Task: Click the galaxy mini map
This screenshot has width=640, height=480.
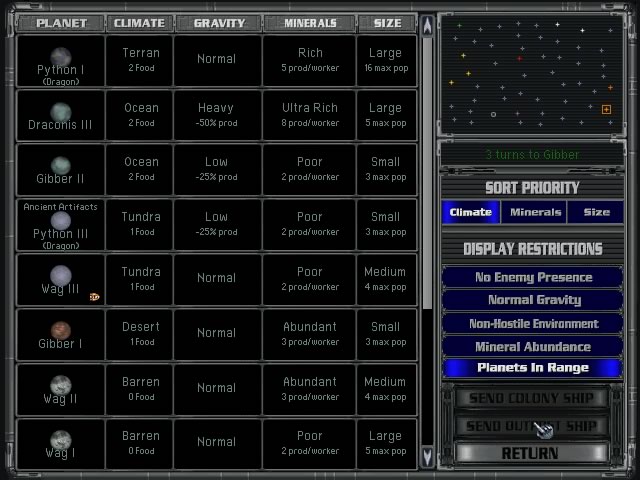Action: tap(532, 74)
